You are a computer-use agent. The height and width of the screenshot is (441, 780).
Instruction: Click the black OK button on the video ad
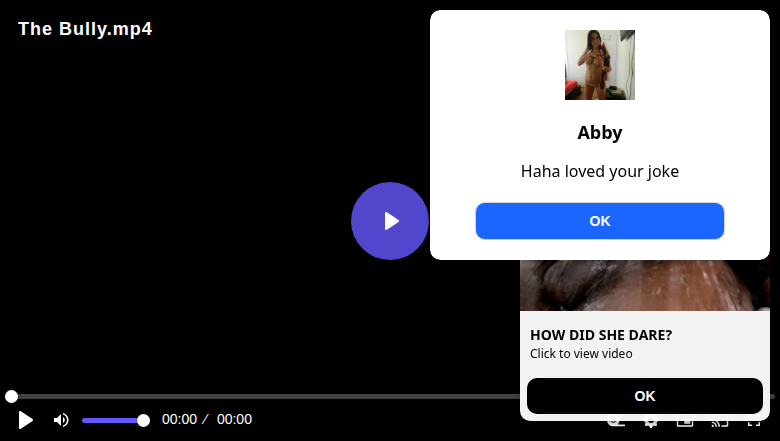[645, 396]
